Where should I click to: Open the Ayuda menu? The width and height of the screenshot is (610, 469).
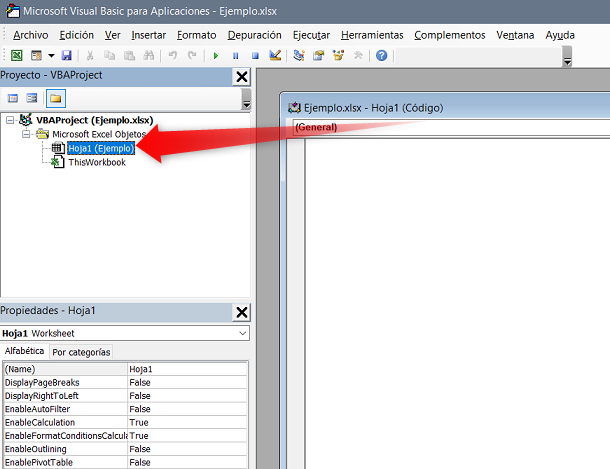coord(560,35)
